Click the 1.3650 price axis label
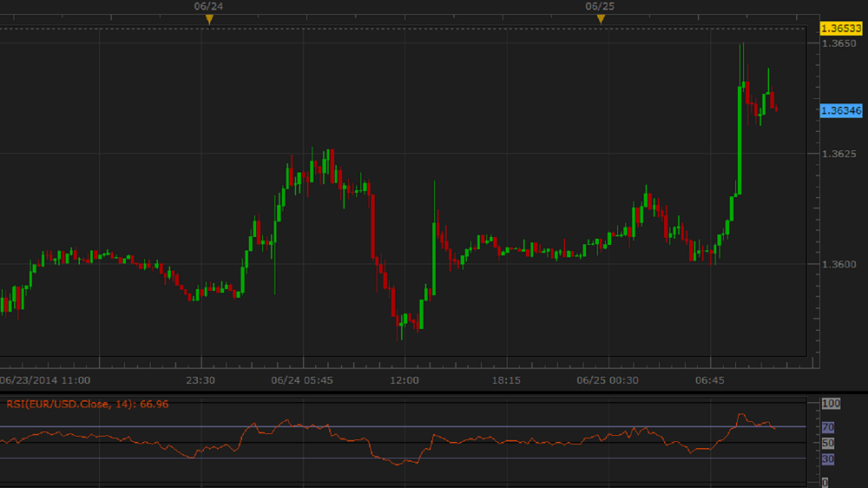Image resolution: width=868 pixels, height=488 pixels. pyautogui.click(x=838, y=43)
